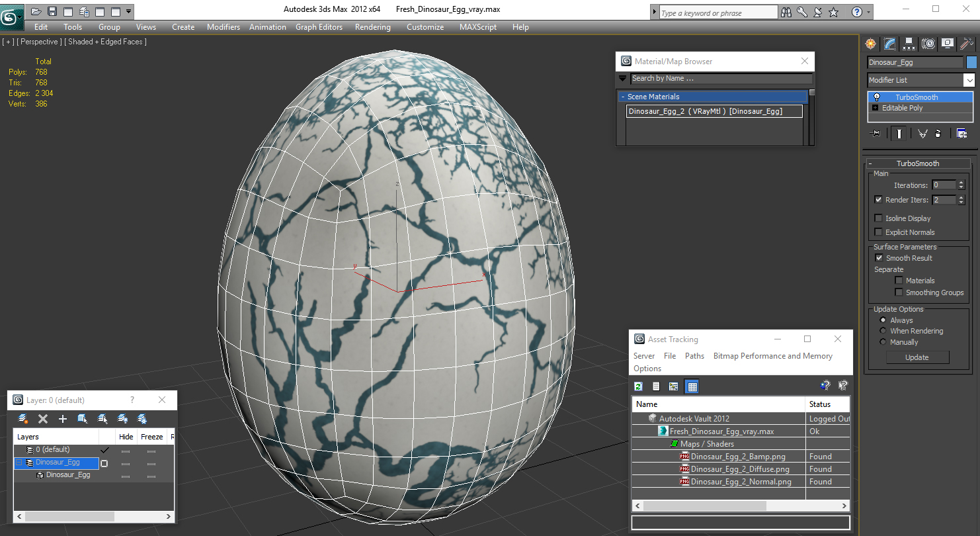Open Modifier List dropdown
The height and width of the screenshot is (536, 980).
[969, 80]
